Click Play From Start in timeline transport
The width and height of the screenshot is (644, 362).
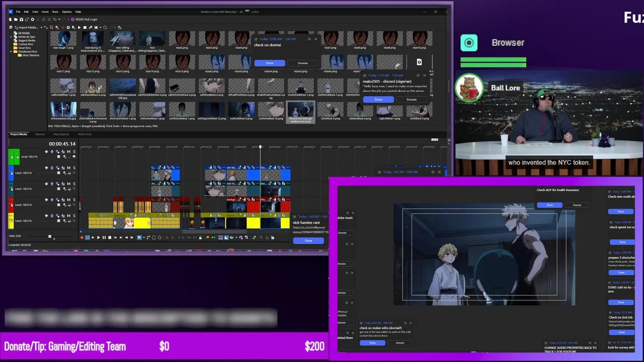tap(93, 237)
